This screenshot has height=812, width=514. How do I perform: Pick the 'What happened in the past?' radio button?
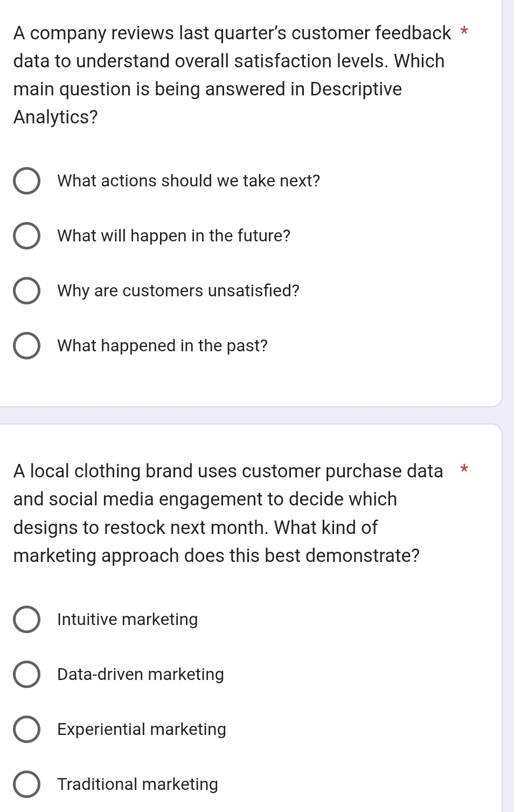pos(26,346)
